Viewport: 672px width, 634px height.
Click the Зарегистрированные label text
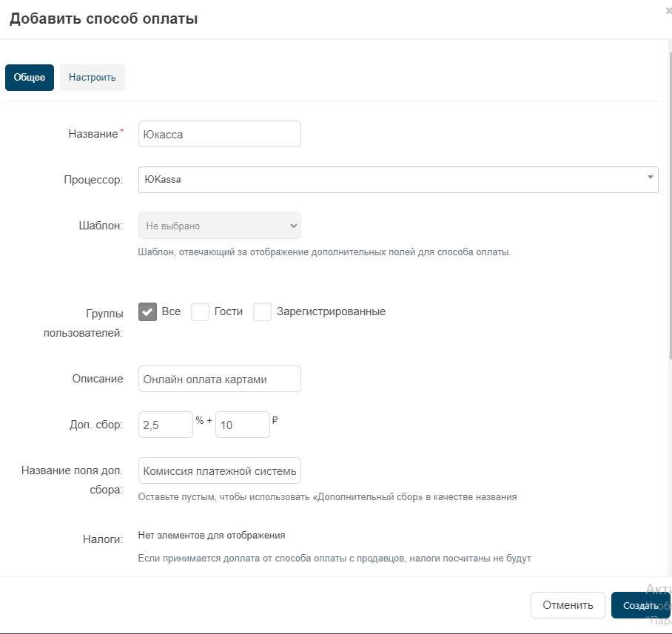tap(332, 311)
